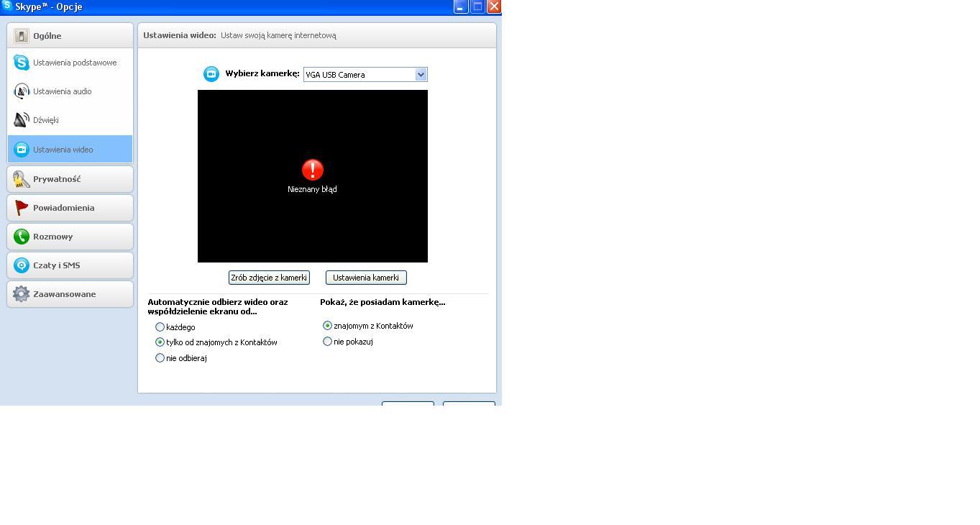980x525 pixels.
Task: Minimize the Skype Opcje window
Action: (x=461, y=6)
